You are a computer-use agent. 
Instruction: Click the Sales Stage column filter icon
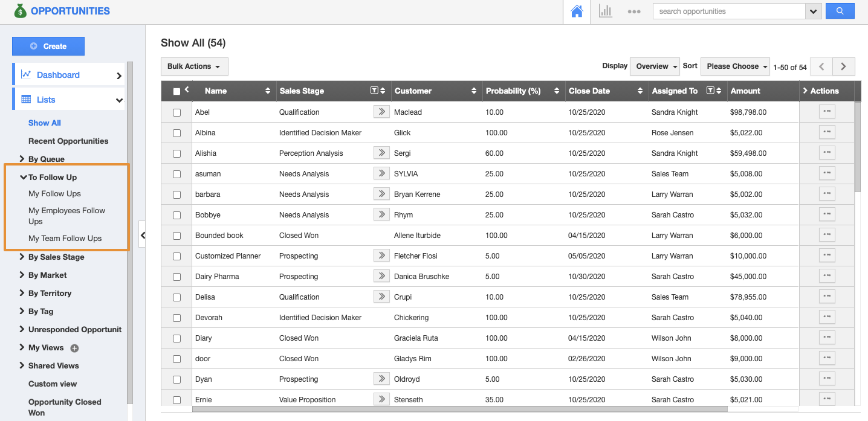pos(374,91)
